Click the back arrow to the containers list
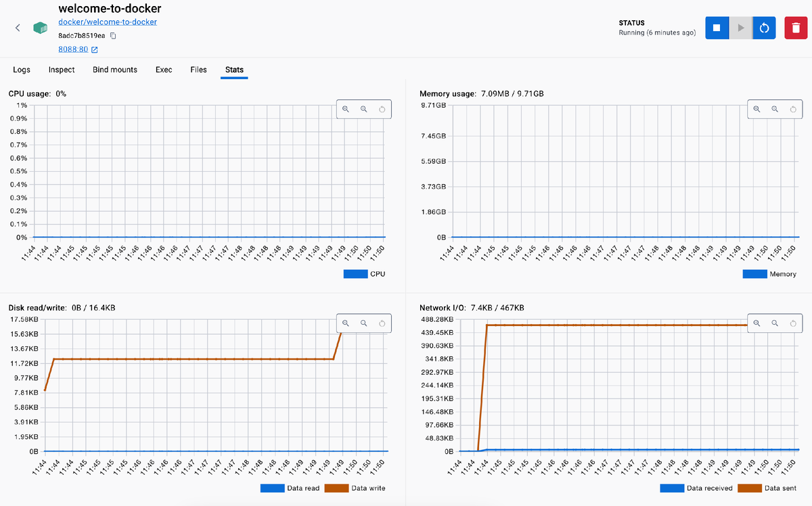 click(18, 28)
